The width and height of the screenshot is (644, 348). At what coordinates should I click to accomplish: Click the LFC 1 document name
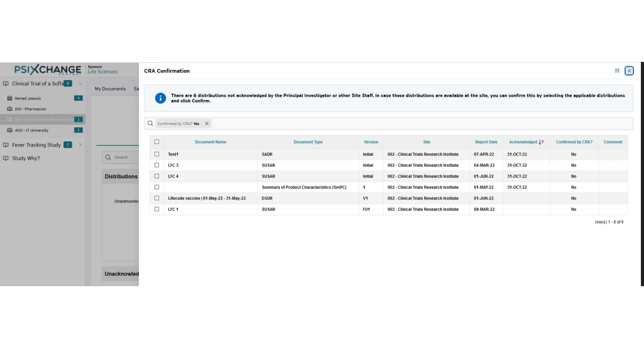[x=173, y=209]
